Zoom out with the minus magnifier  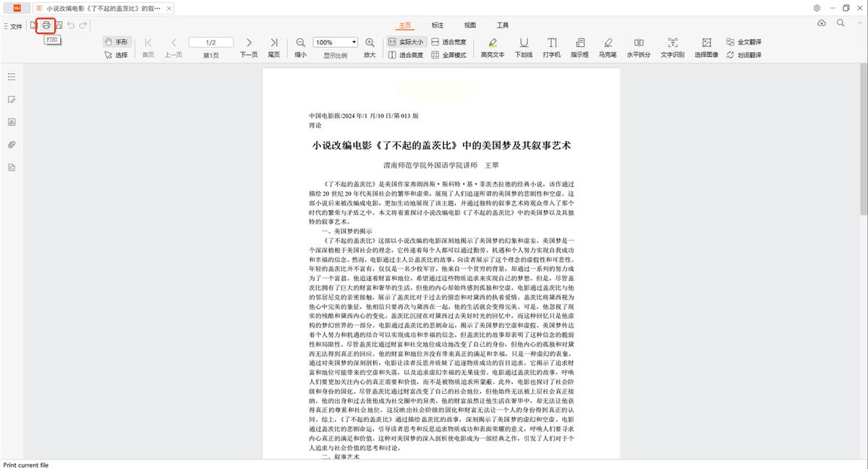(x=300, y=42)
